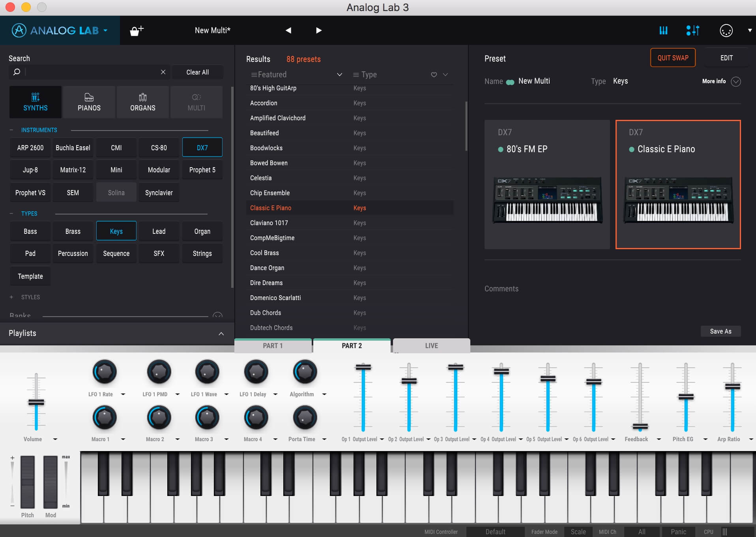This screenshot has height=537, width=756.
Task: Open the mixer controls view icon
Action: 693,30
